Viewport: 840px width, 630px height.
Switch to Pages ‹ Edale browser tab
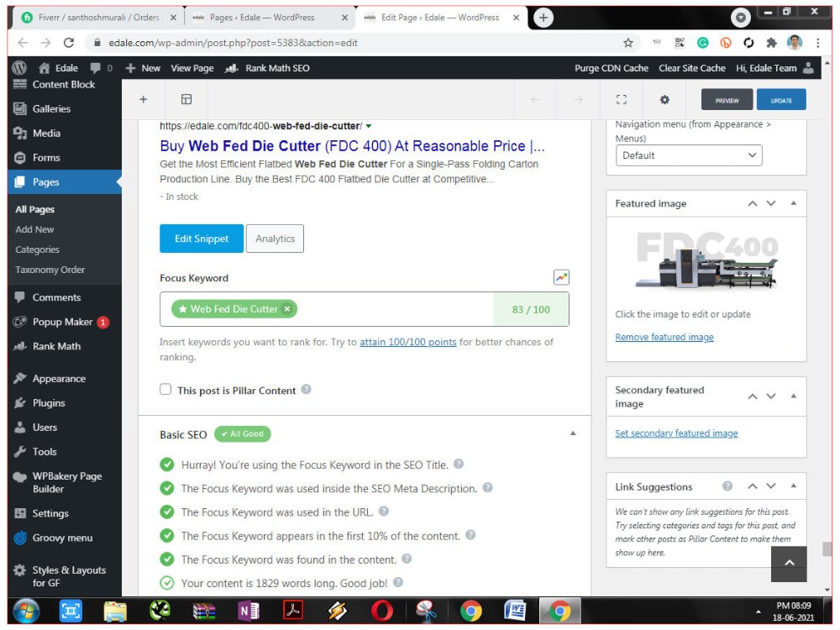(x=262, y=18)
